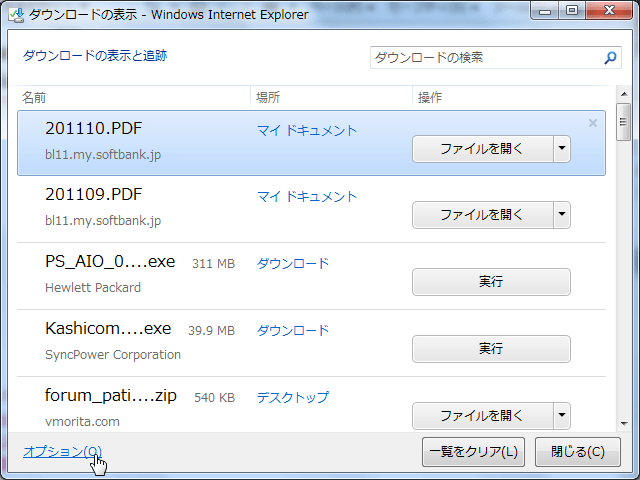The height and width of the screenshot is (480, 640).
Task: Click the 39.9 MB size text
Action: (x=211, y=331)
